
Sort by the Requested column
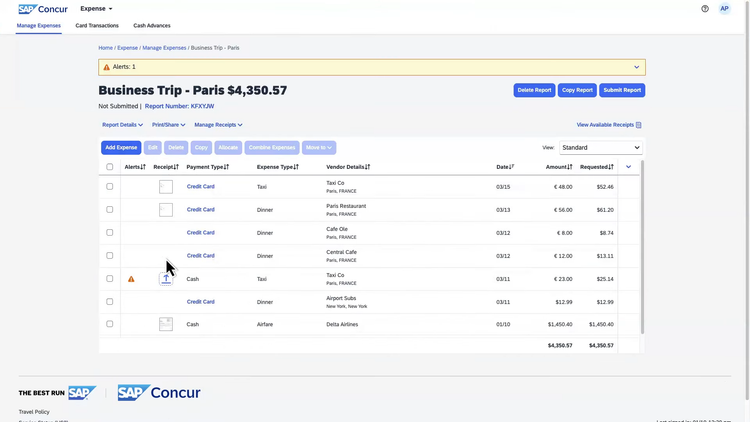pos(596,167)
